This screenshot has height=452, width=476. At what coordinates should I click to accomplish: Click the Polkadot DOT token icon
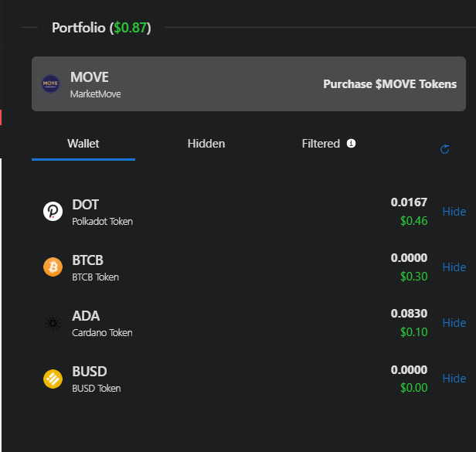pyautogui.click(x=53, y=211)
